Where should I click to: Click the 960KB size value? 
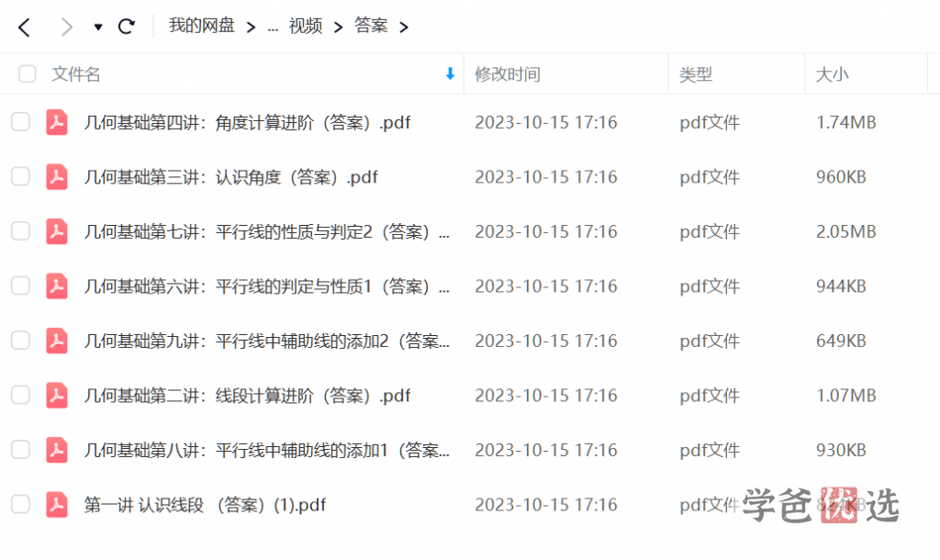pos(841,177)
